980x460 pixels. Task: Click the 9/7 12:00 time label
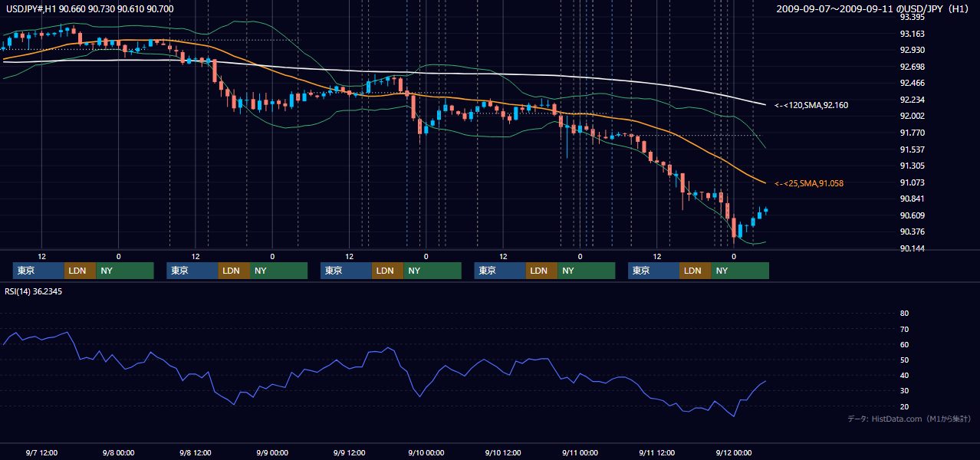pyautogui.click(x=41, y=452)
